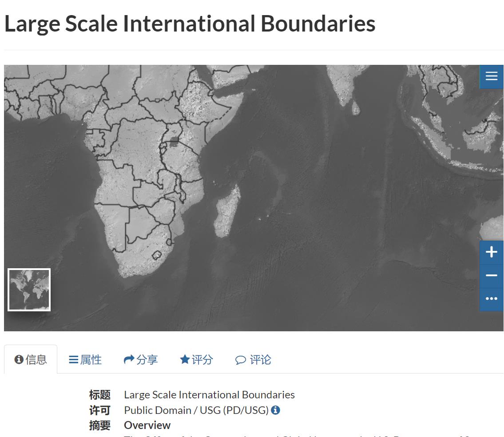504x437 pixels.
Task: Zoom out using the minus button
Action: coord(491,276)
